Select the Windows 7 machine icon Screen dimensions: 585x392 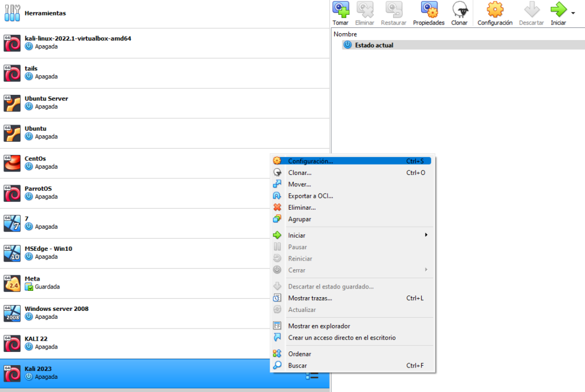pos(12,223)
